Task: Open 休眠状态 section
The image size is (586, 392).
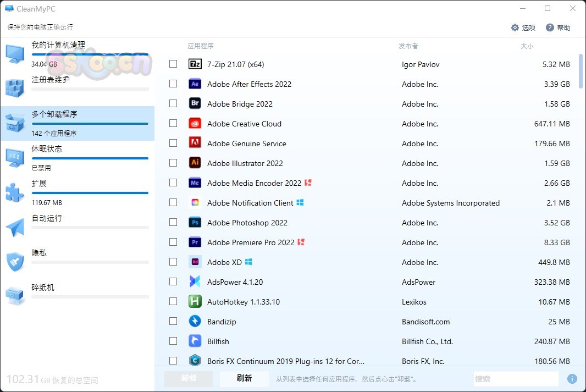Action: point(78,158)
